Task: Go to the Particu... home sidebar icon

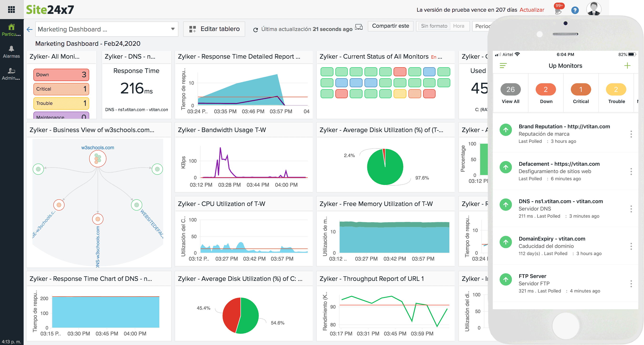Action: click(x=11, y=30)
